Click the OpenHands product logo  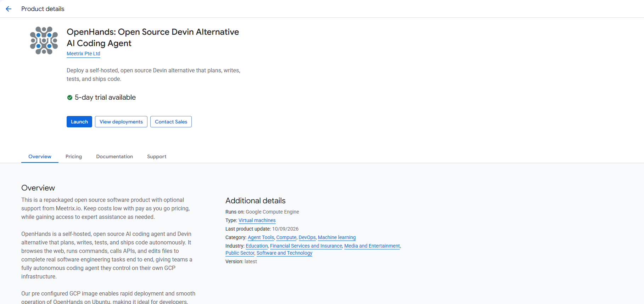point(44,40)
